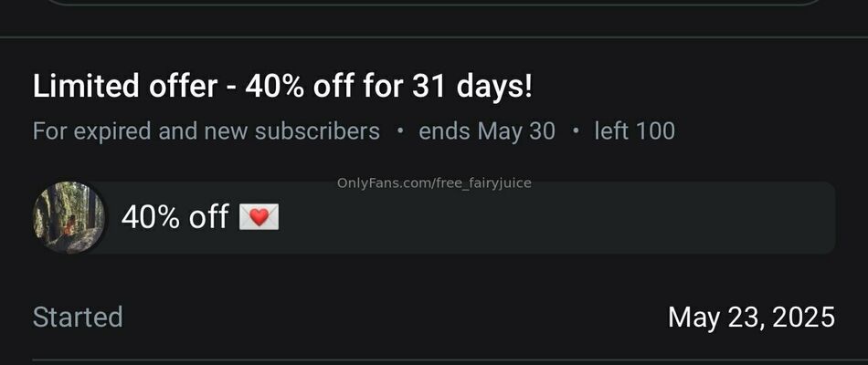
Task: Open the OnlyFans.com/free_fairyjuice watermark link
Action: (434, 183)
